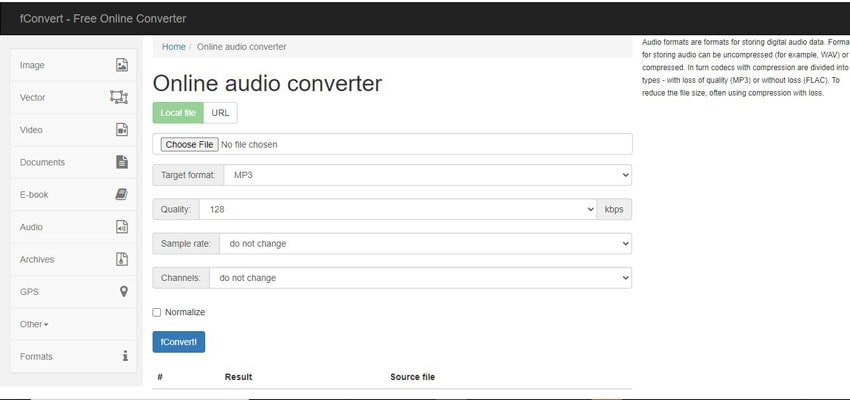Switch to the URL tab
The width and height of the screenshot is (850, 400).
pyautogui.click(x=220, y=113)
